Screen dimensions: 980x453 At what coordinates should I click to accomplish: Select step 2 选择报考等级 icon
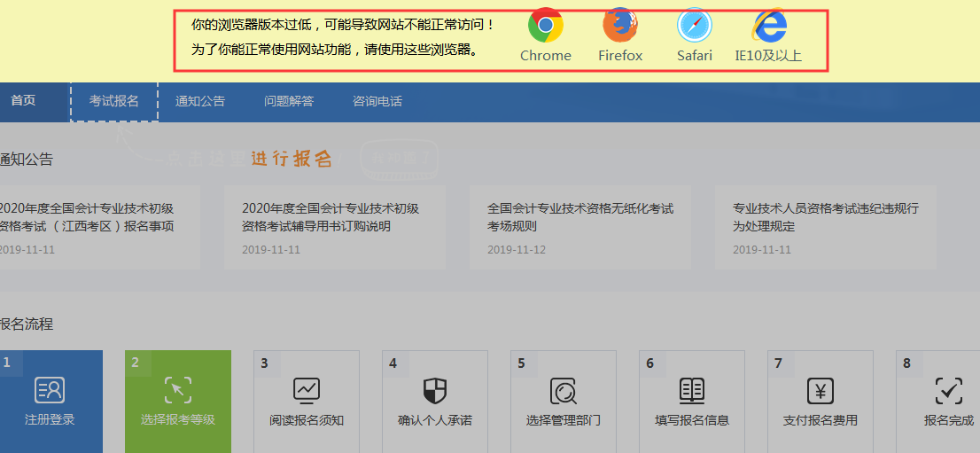(178, 390)
